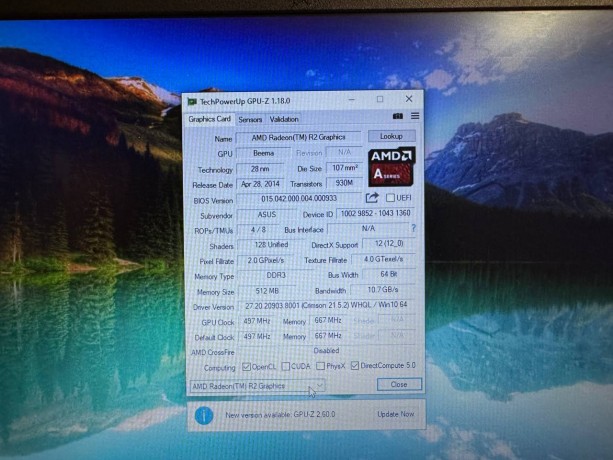Image resolution: width=613 pixels, height=460 pixels.
Task: Click the Revision value N/A
Action: coord(344,152)
